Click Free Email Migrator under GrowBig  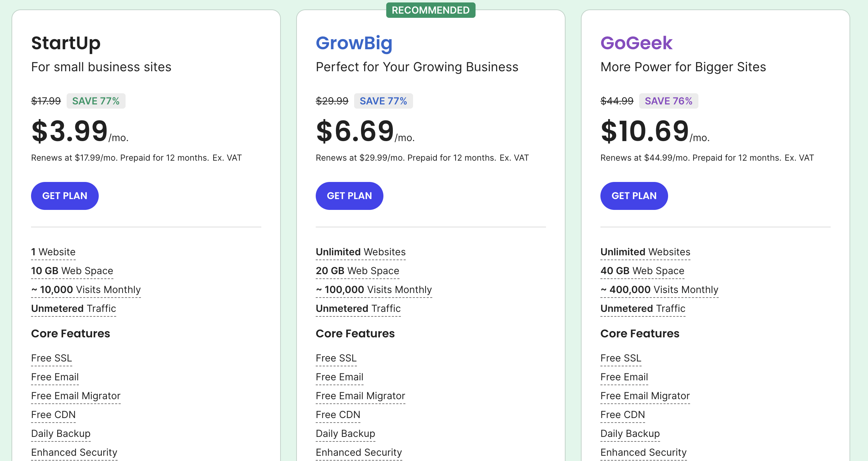click(360, 396)
